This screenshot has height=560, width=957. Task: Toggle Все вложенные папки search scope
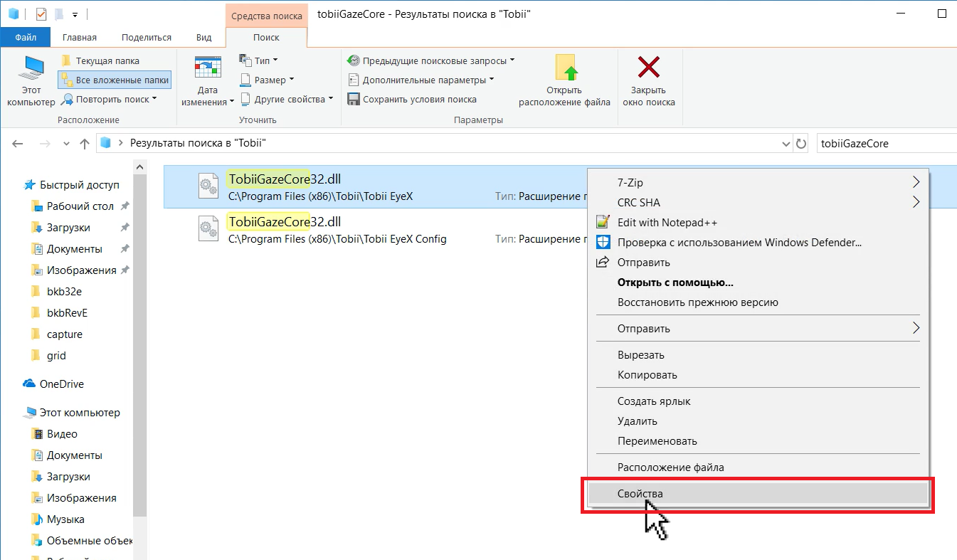point(115,80)
